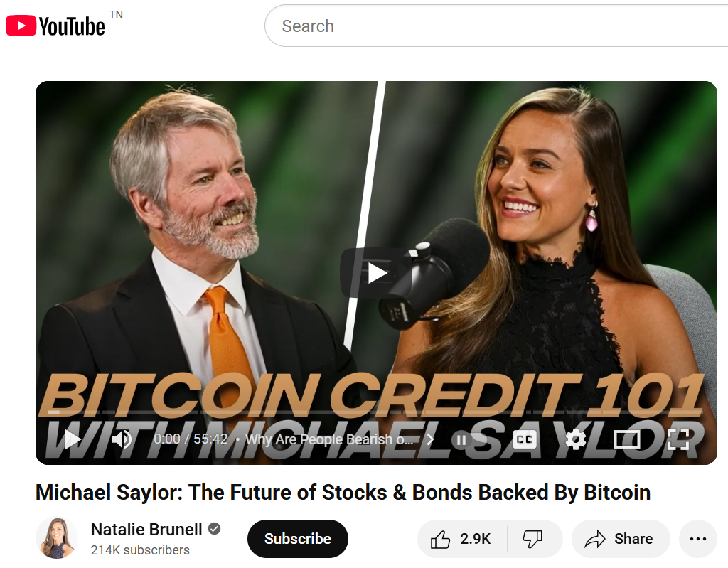Play the video using bottom-left play icon
Screen dimensions: 728x568
[x=73, y=439]
